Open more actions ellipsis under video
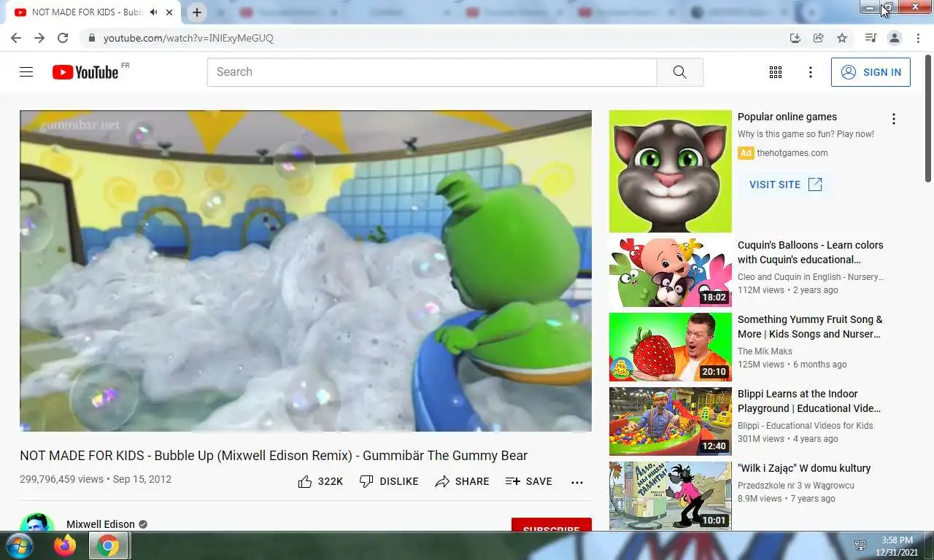This screenshot has width=934, height=560. [577, 482]
